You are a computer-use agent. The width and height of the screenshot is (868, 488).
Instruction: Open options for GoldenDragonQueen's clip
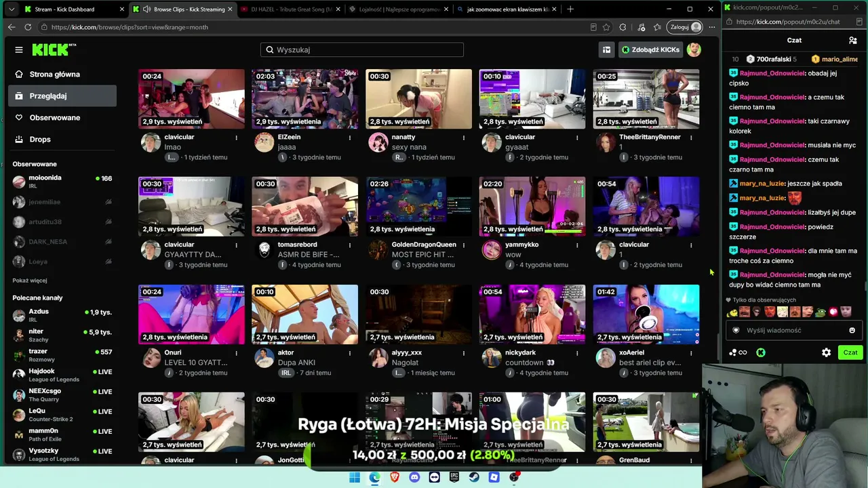tap(464, 245)
